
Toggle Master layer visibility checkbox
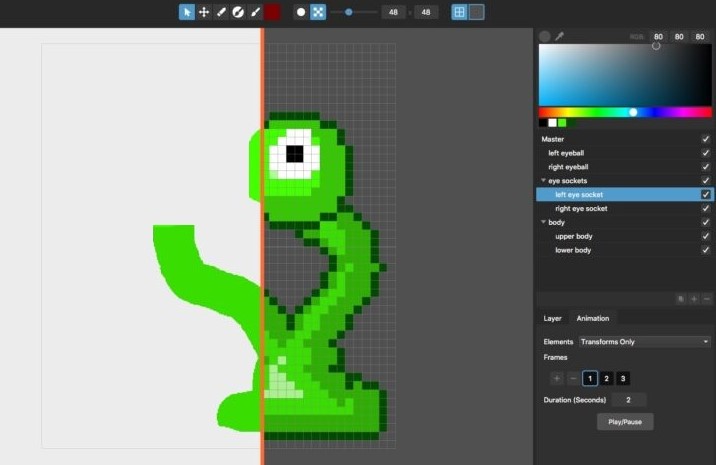[x=705, y=139]
